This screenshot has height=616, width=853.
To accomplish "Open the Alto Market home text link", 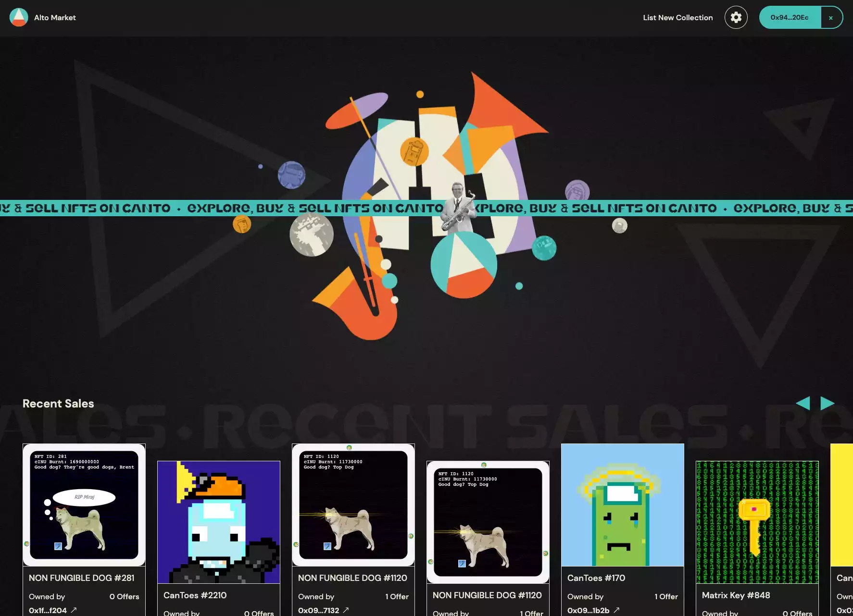I will point(55,17).
